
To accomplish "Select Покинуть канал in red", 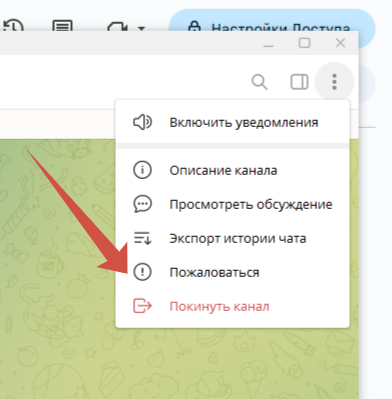I will pos(232,306).
